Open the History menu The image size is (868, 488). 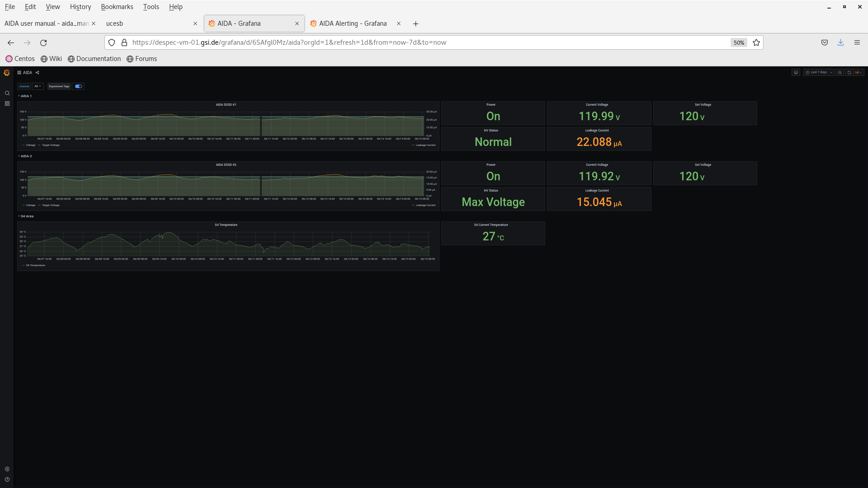coord(80,7)
